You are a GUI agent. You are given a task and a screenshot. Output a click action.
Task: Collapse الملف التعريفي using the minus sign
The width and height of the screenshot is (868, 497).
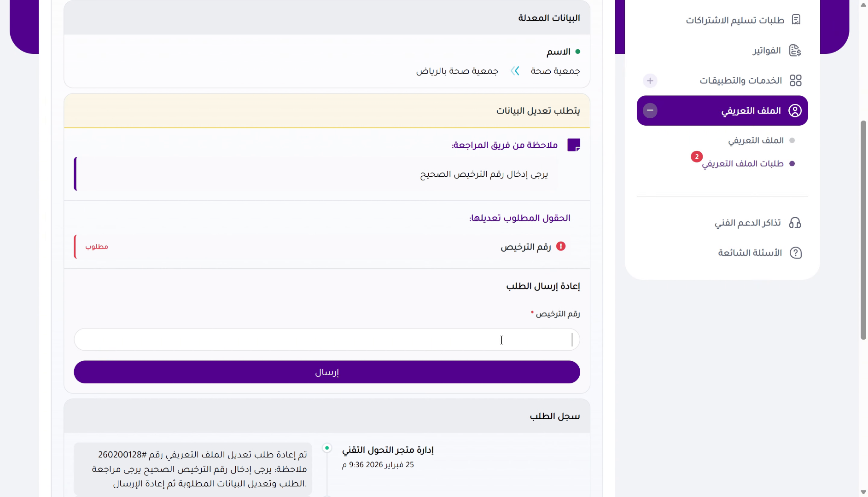[650, 110]
